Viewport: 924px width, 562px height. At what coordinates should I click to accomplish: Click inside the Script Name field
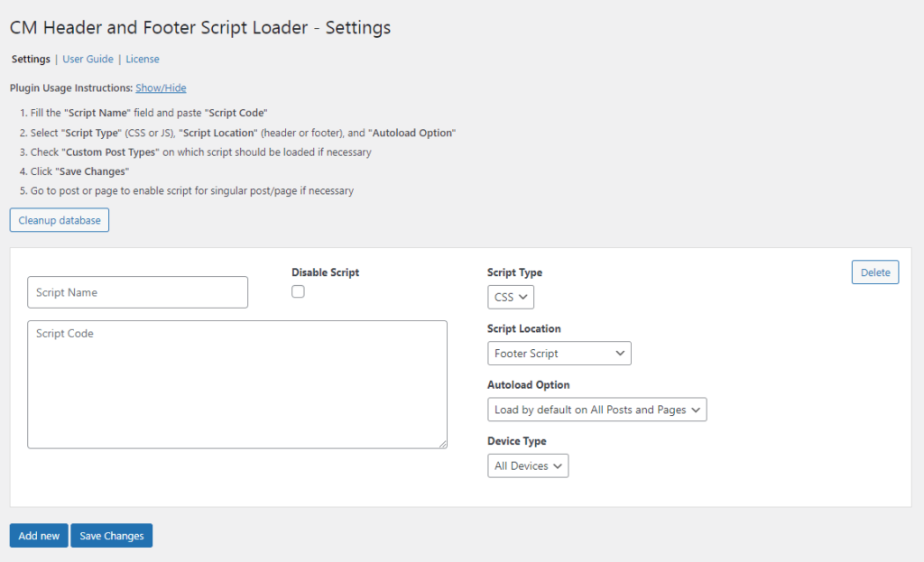pos(137,292)
